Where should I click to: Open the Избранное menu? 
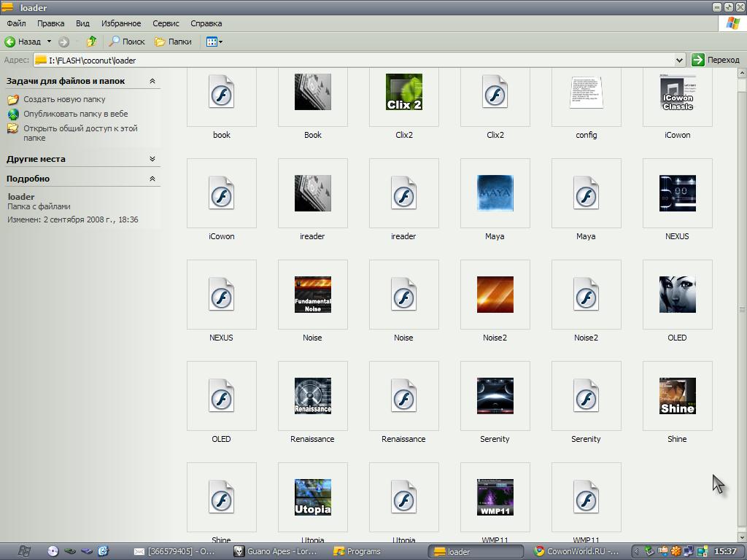point(121,23)
